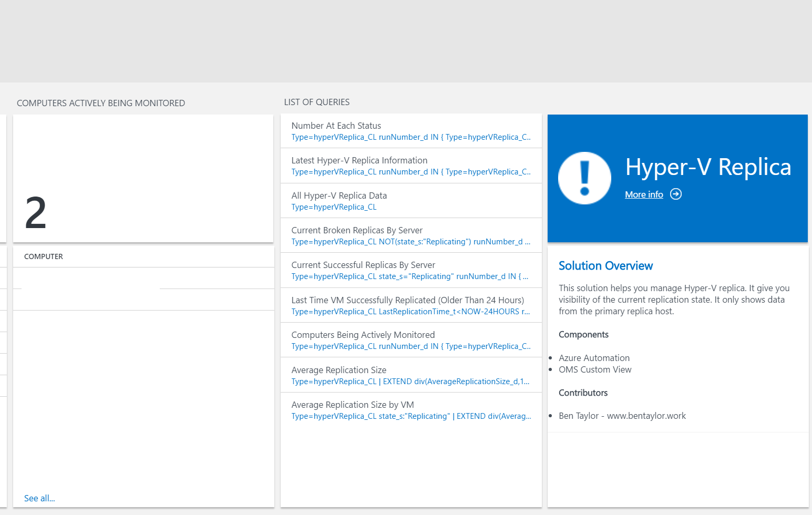This screenshot has width=812, height=515.
Task: Open Computers Being Actively Monitored query
Action: 411,340
